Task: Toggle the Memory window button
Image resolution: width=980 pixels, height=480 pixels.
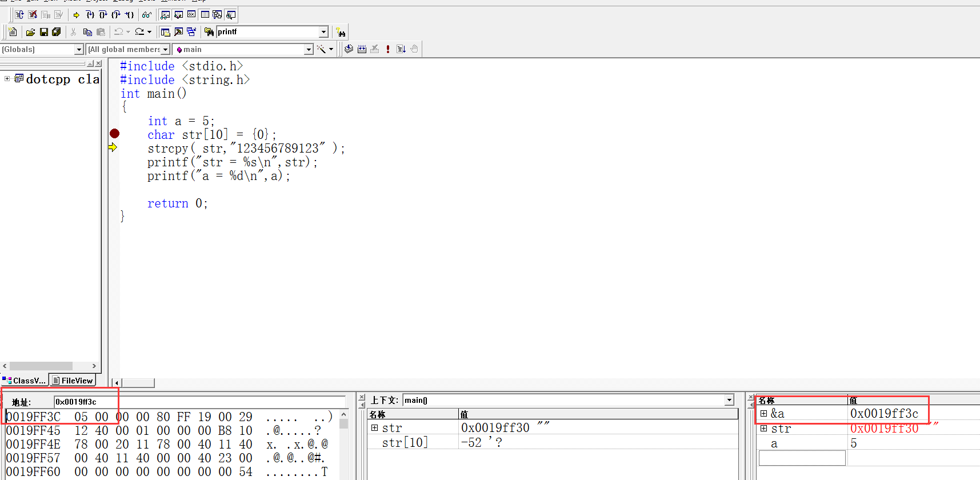Action: [x=205, y=15]
